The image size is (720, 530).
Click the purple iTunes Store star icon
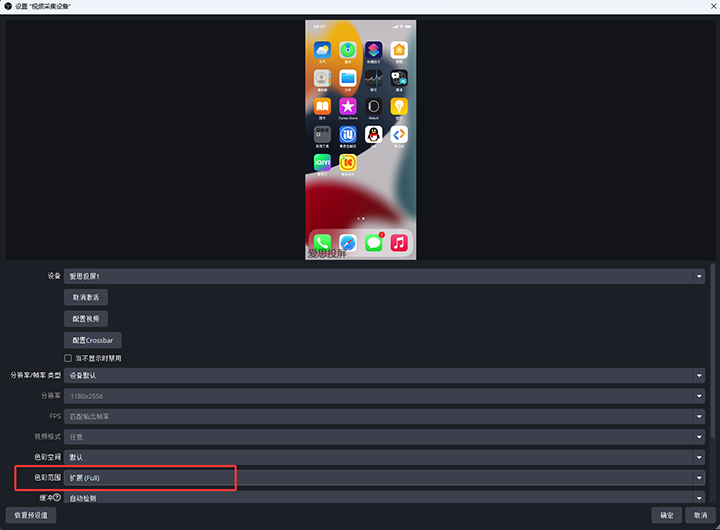tap(348, 106)
